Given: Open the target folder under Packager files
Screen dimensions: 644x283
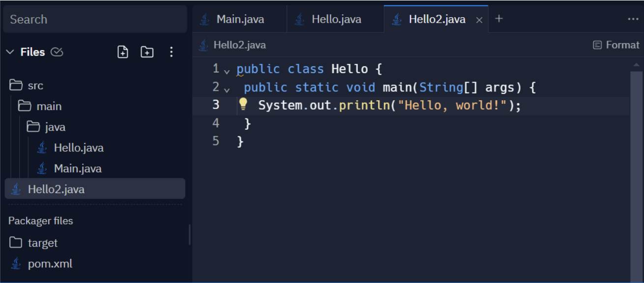Looking at the screenshot, I should tap(43, 242).
